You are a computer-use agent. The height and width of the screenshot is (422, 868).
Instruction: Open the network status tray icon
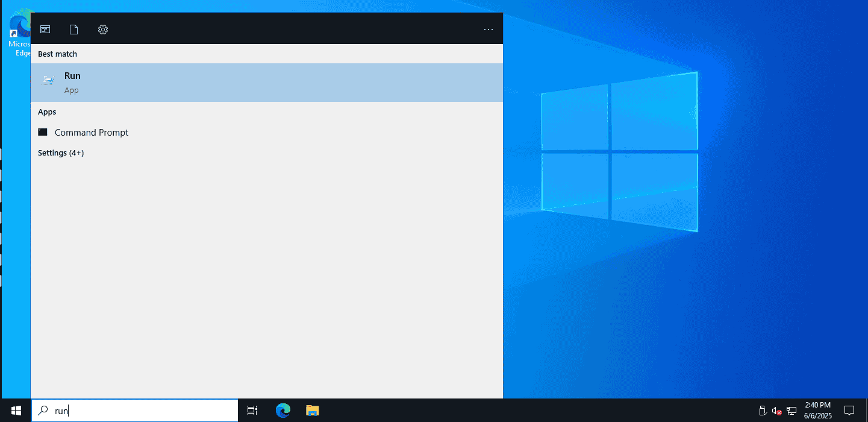pyautogui.click(x=792, y=411)
